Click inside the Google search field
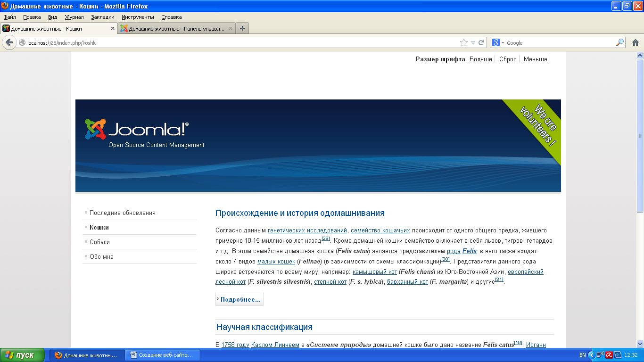The height and width of the screenshot is (362, 644). coord(560,42)
